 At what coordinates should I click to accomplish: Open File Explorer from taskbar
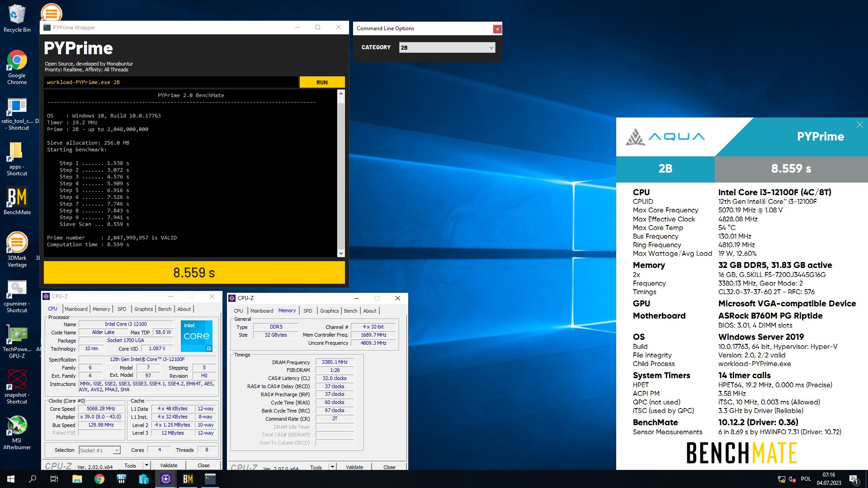pyautogui.click(x=77, y=479)
